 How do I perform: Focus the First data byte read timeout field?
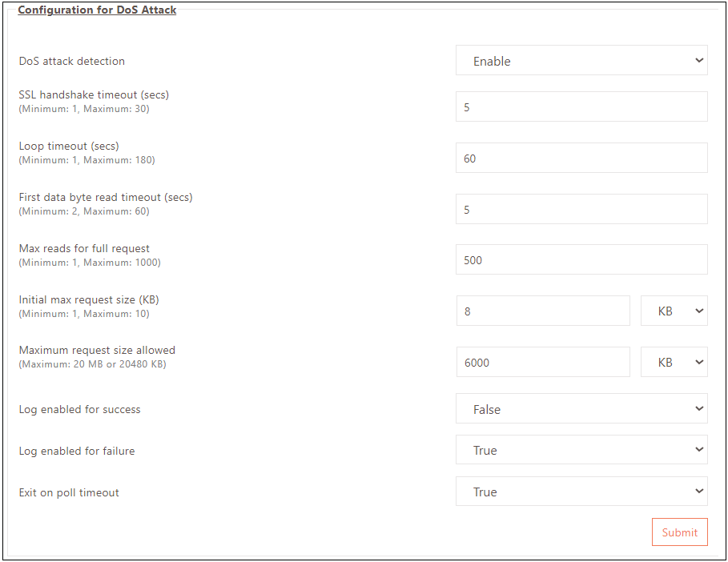pos(581,210)
